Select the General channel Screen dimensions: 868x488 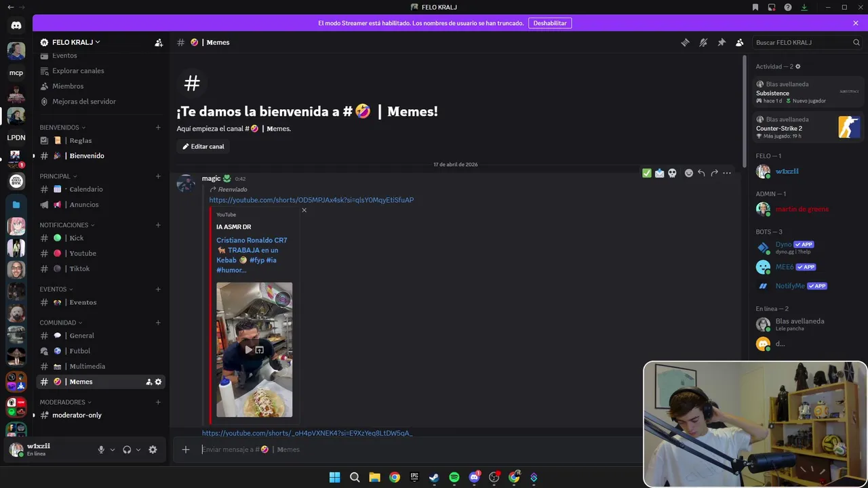click(101, 335)
